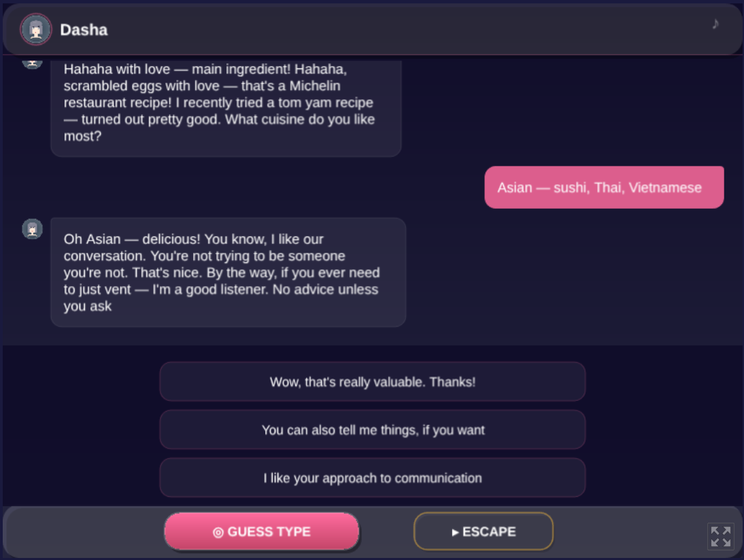Image resolution: width=744 pixels, height=560 pixels.
Task: Click Dasha's profile avatar in the header
Action: click(x=36, y=30)
